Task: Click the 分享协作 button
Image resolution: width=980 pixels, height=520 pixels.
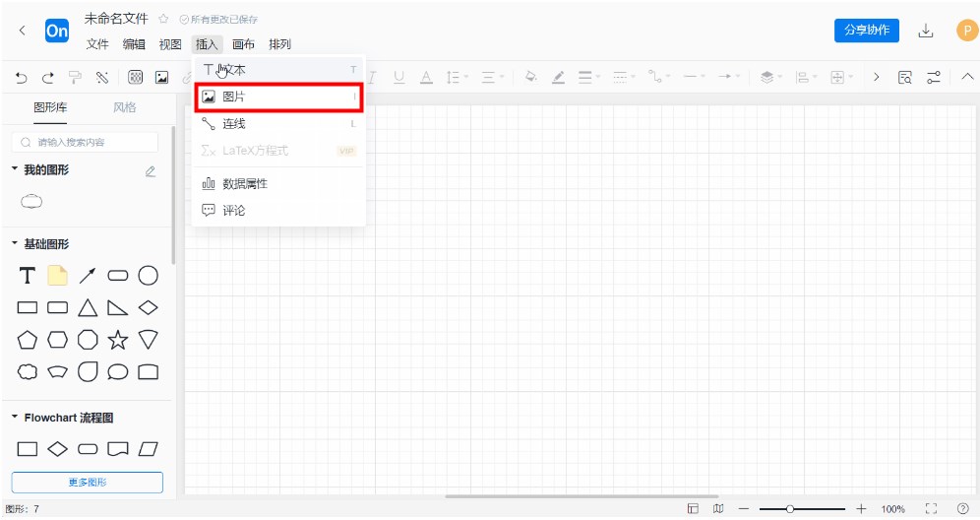Action: 866,30
